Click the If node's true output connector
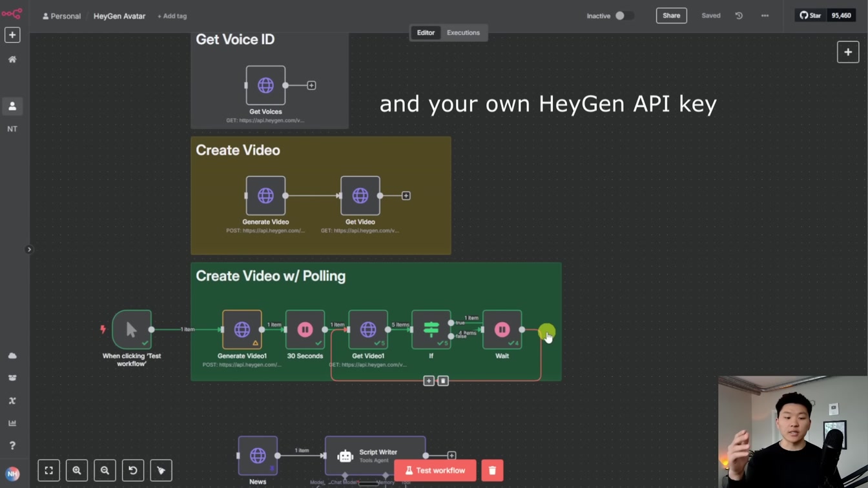The image size is (868, 488). (x=451, y=323)
